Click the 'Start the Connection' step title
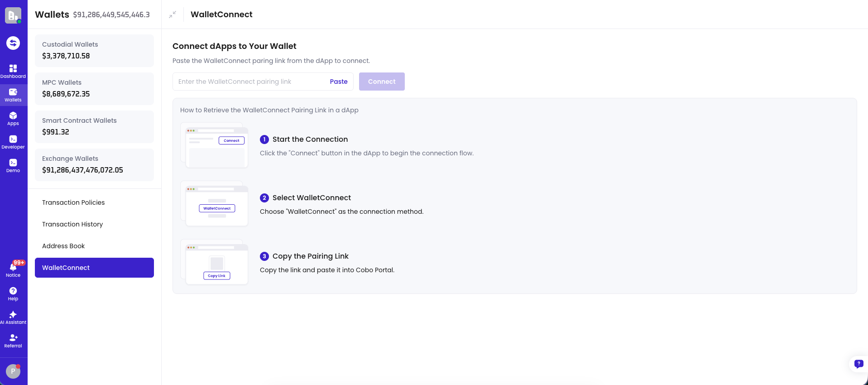 coord(310,140)
